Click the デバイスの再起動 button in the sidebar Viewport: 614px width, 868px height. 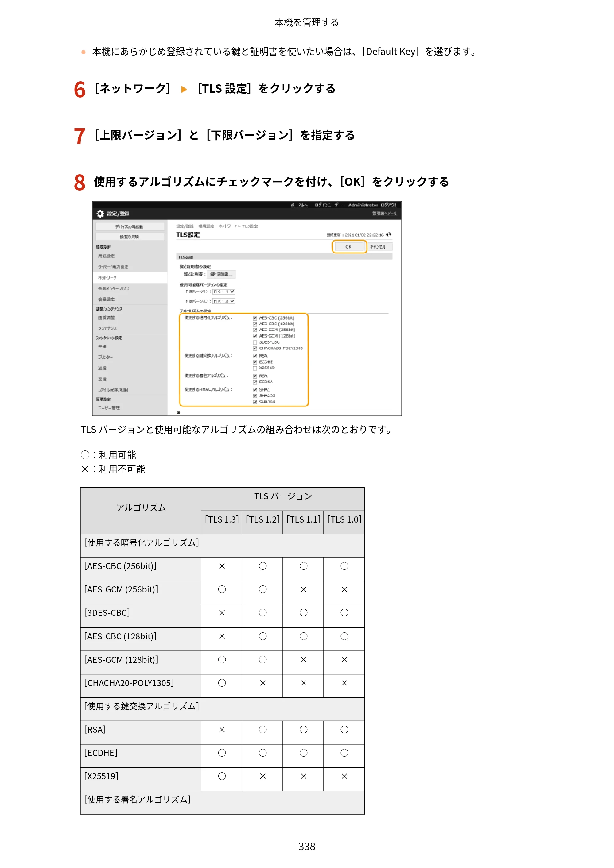point(130,226)
